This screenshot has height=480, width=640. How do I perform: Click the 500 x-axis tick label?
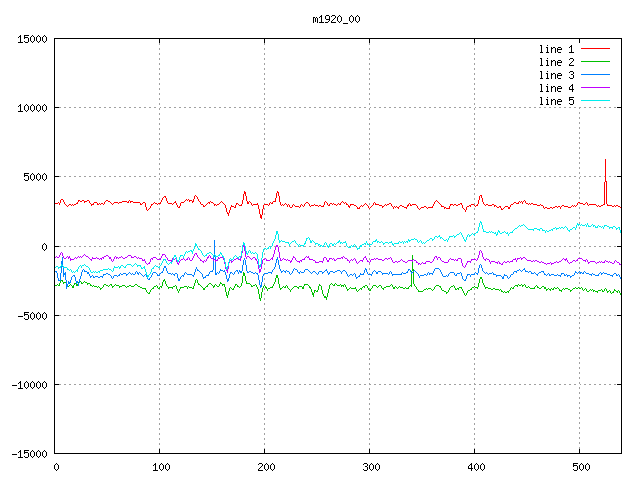pyautogui.click(x=579, y=467)
